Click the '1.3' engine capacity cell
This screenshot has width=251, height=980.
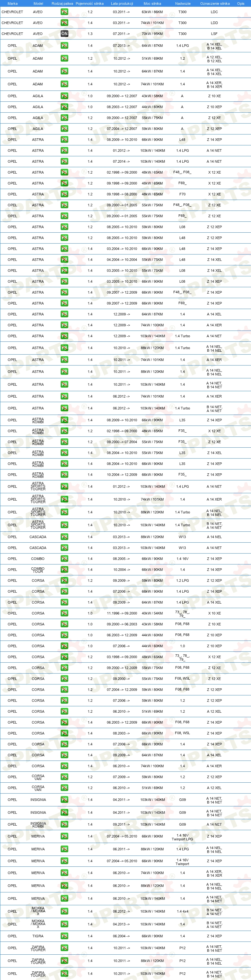pos(90,33)
